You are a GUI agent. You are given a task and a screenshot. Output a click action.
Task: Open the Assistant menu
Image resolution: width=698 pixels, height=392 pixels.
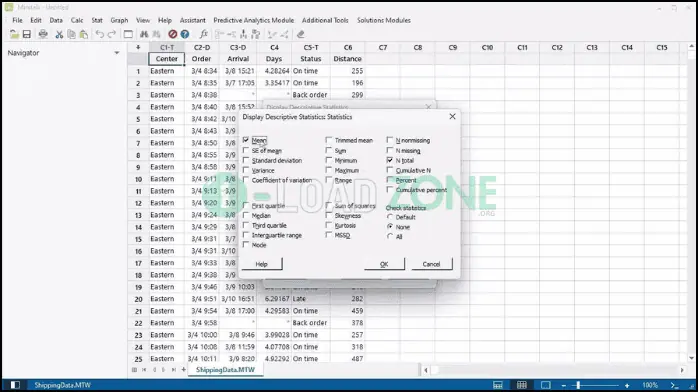click(x=193, y=20)
